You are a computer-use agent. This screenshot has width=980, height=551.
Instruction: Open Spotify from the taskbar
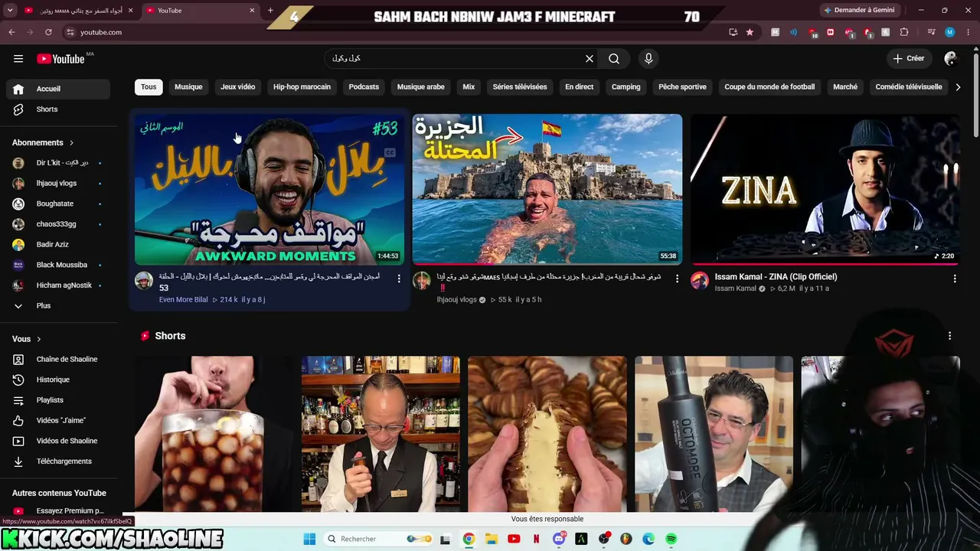pyautogui.click(x=671, y=540)
